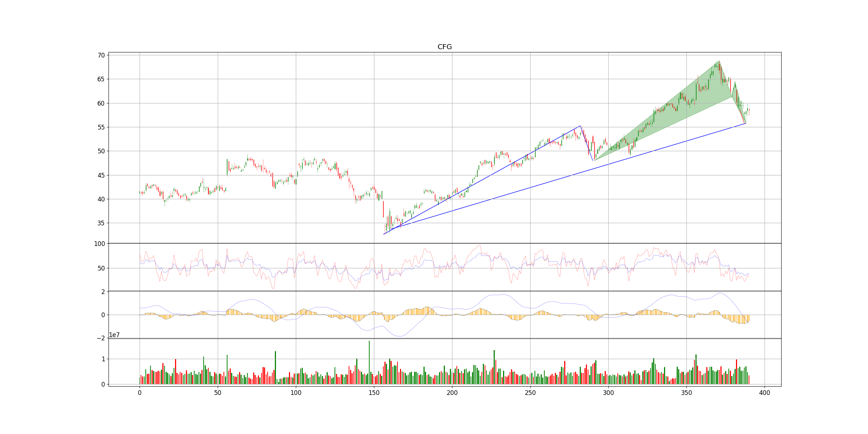Click the x-axis tick label 300
Viewport: 868px width, 434px height.
pyautogui.click(x=608, y=393)
